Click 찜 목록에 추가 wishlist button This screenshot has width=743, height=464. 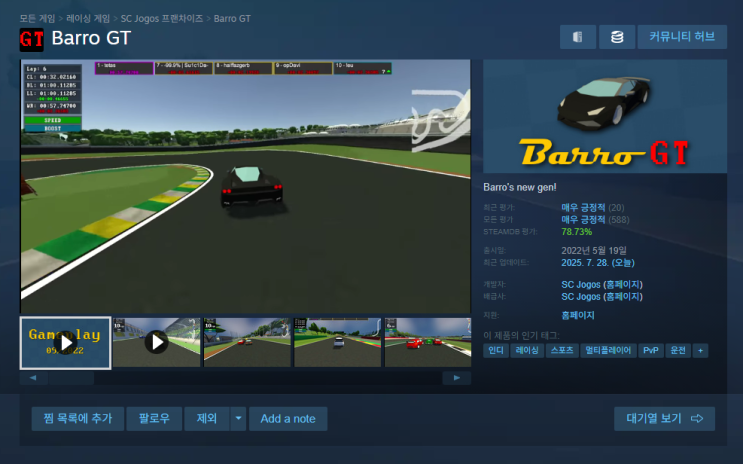click(x=78, y=419)
